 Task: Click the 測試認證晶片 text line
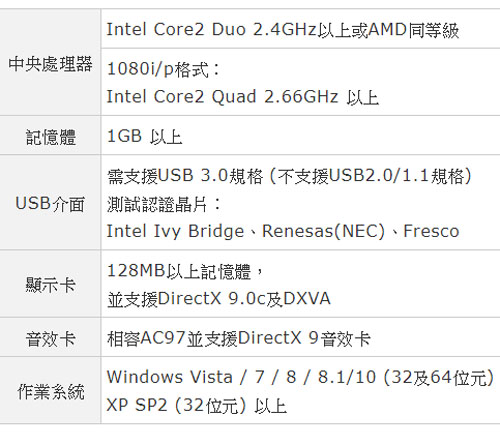[x=164, y=204]
